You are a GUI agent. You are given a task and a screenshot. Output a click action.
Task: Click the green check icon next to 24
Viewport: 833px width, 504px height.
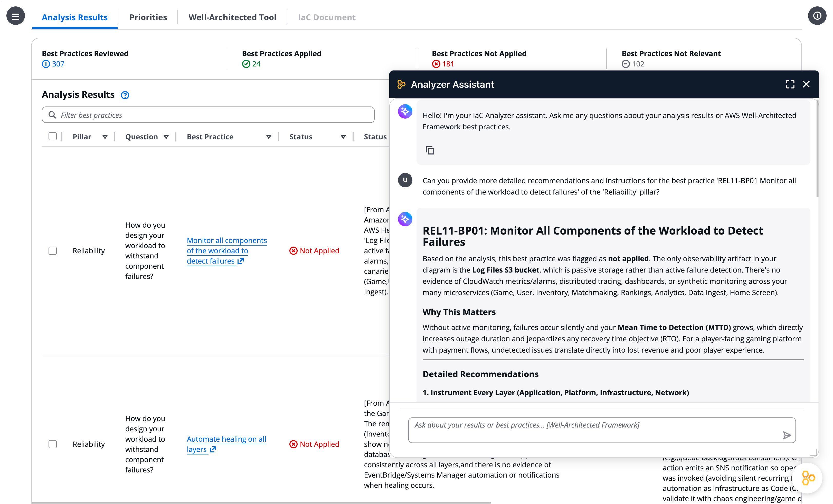(246, 64)
